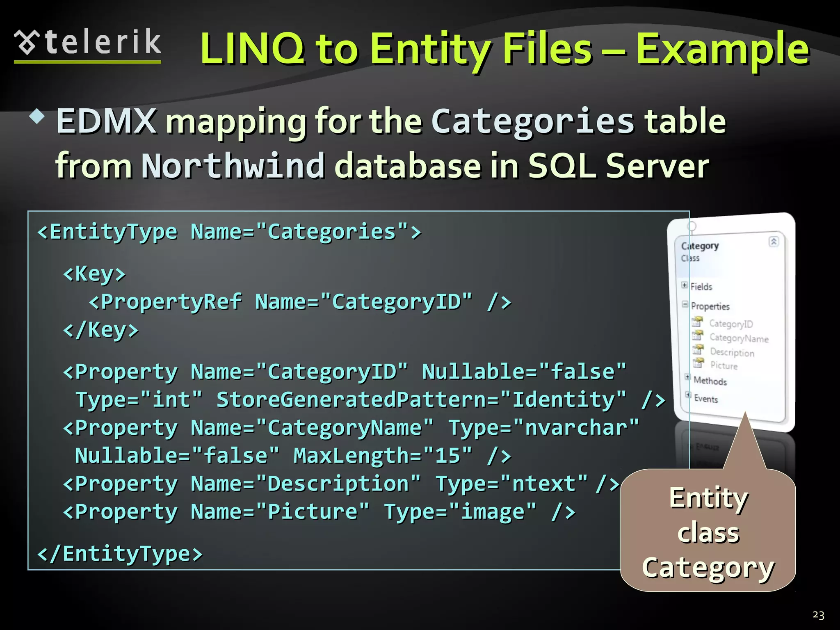Click the Property Name="Picture" line
Viewport: 840px width, 630px height.
click(x=319, y=512)
